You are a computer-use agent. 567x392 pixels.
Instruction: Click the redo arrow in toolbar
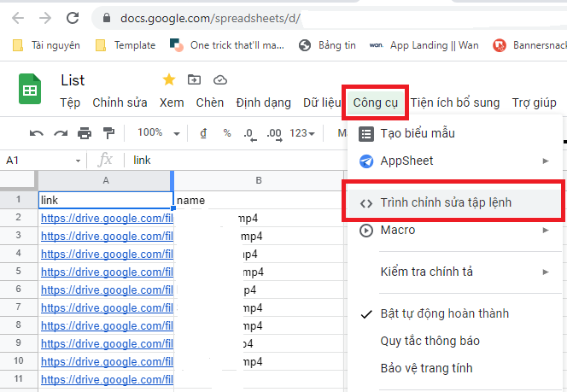click(61, 133)
